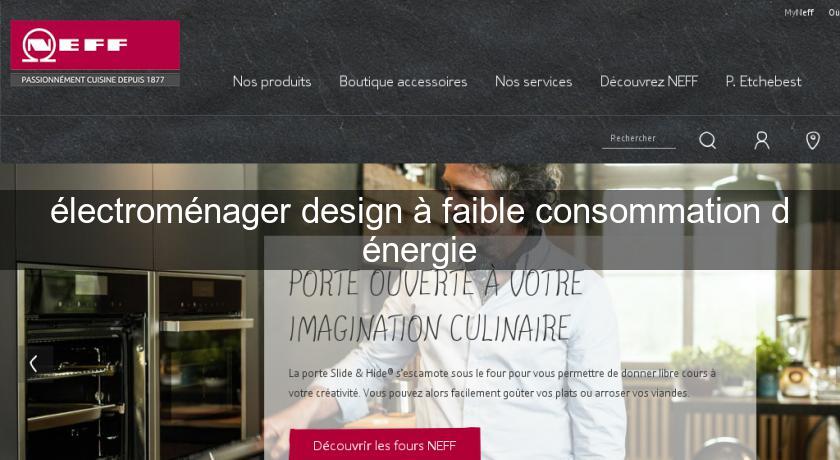Open the Découvrez NEFF menu
This screenshot has width=840, height=460.
click(x=649, y=81)
